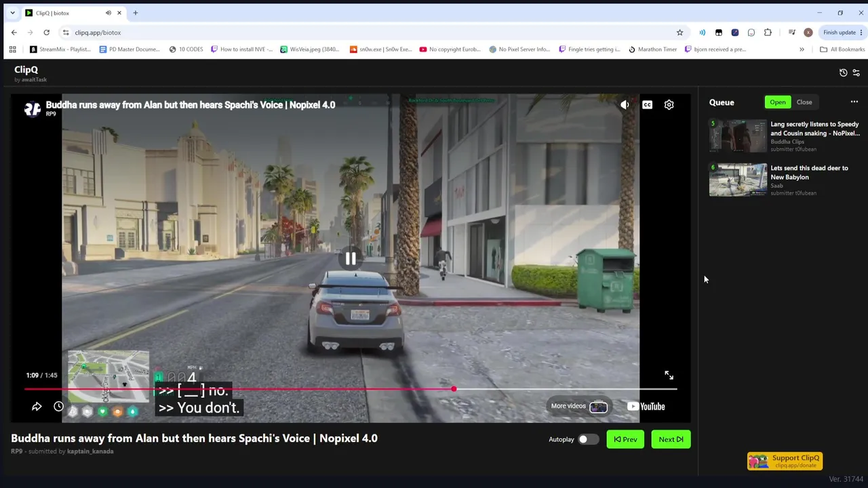Open the Fingle tries getting bookmark
Screen dimensions: 868x488
pyautogui.click(x=589, y=49)
